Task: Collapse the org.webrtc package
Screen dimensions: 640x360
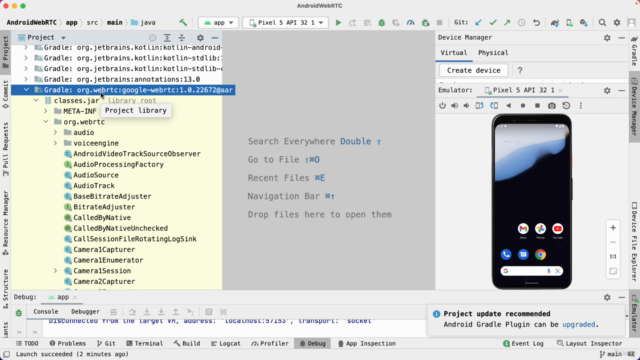Action: (46, 122)
